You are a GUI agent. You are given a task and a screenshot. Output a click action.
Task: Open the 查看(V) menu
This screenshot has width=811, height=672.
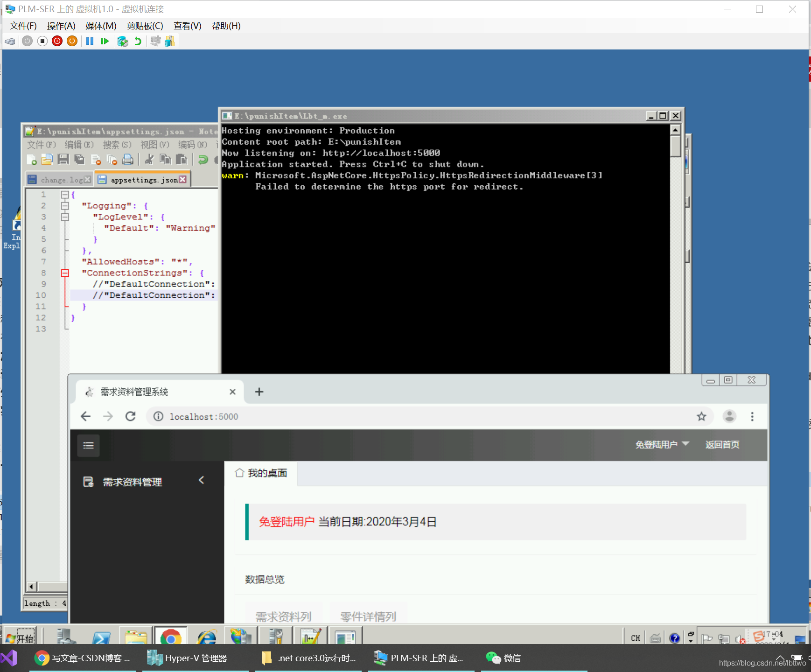pos(188,26)
